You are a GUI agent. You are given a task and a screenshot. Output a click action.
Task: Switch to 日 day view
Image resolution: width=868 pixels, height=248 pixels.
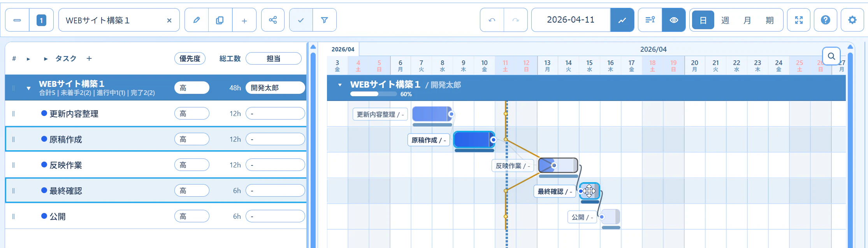[703, 20]
